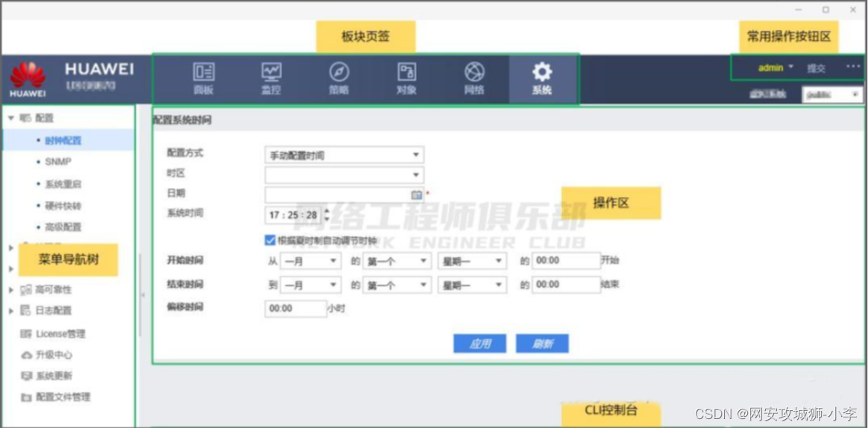The width and height of the screenshot is (868, 428).
Task: Open the 配置方式 dropdown
Action: pyautogui.click(x=345, y=155)
